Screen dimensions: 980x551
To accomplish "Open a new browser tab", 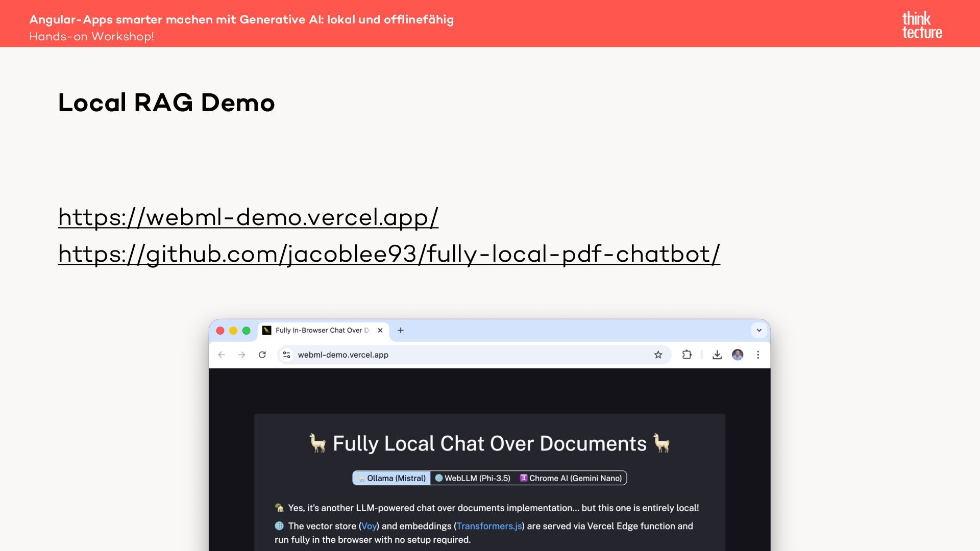I will (x=401, y=330).
